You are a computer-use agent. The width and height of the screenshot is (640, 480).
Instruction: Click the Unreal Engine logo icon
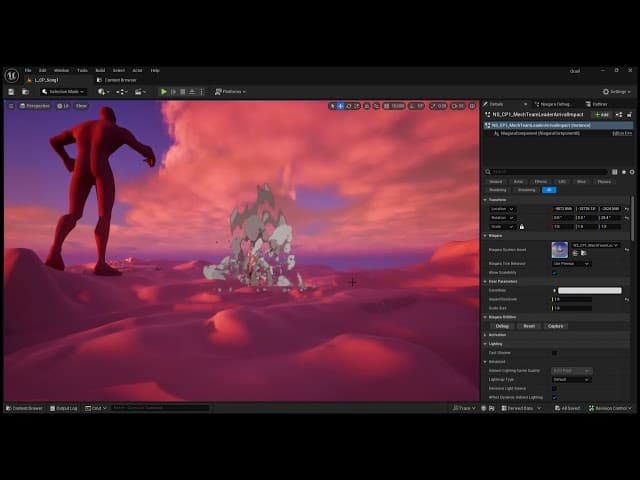click(x=12, y=75)
